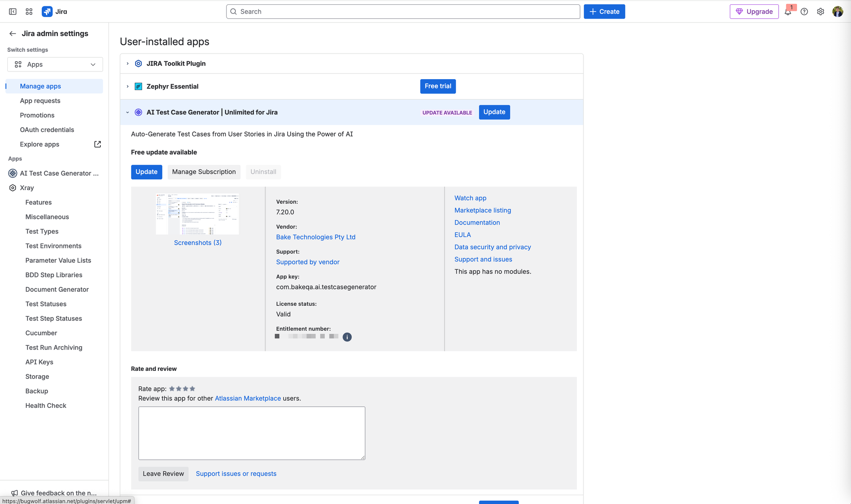851x504 pixels.
Task: Expand the Zephyr Essential row
Action: 128,86
